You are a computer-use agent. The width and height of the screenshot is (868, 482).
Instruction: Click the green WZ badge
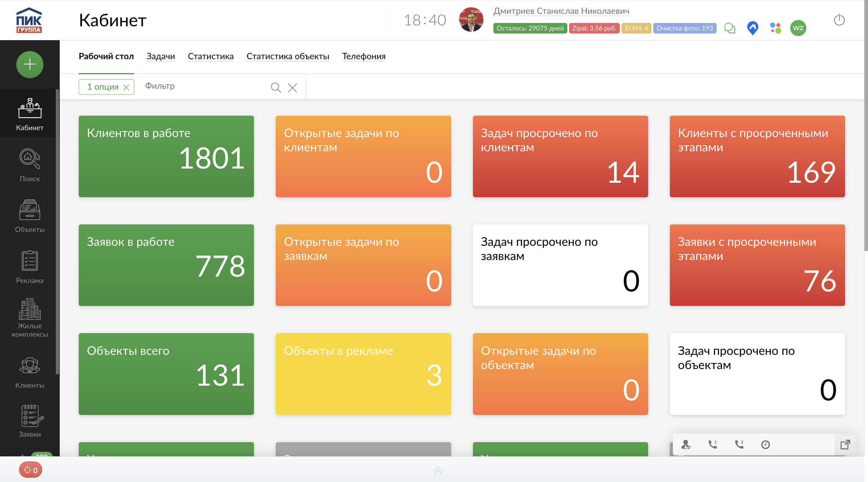798,28
